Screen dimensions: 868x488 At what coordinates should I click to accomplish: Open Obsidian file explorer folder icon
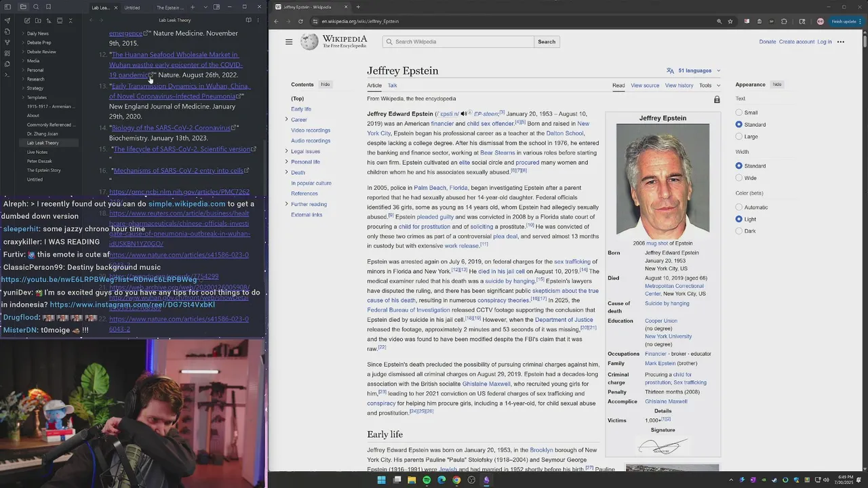(x=23, y=7)
